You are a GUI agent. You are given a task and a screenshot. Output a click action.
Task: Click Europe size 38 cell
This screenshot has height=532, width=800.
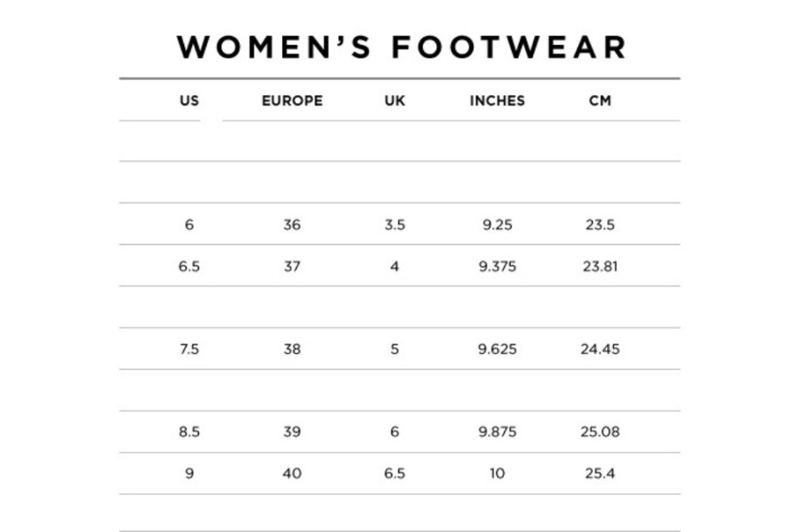coord(292,349)
